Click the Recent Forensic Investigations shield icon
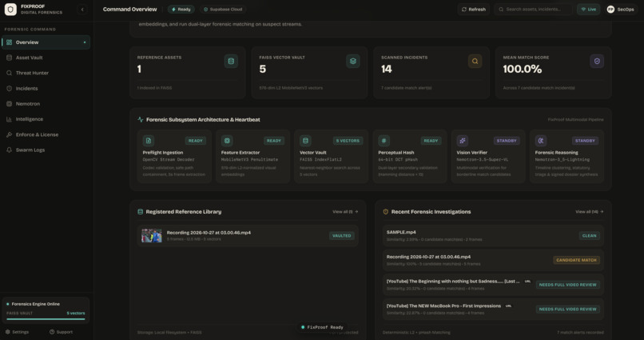The image size is (644, 340). pyautogui.click(x=385, y=212)
